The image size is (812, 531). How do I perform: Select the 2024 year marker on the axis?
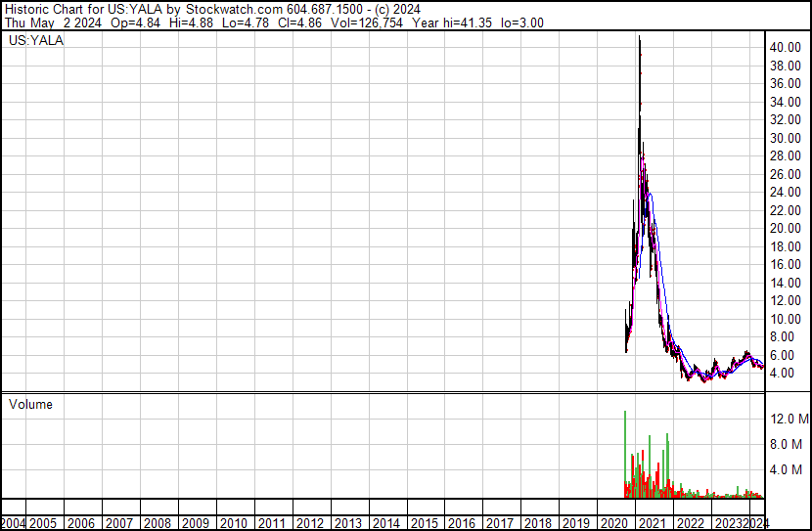click(756, 523)
